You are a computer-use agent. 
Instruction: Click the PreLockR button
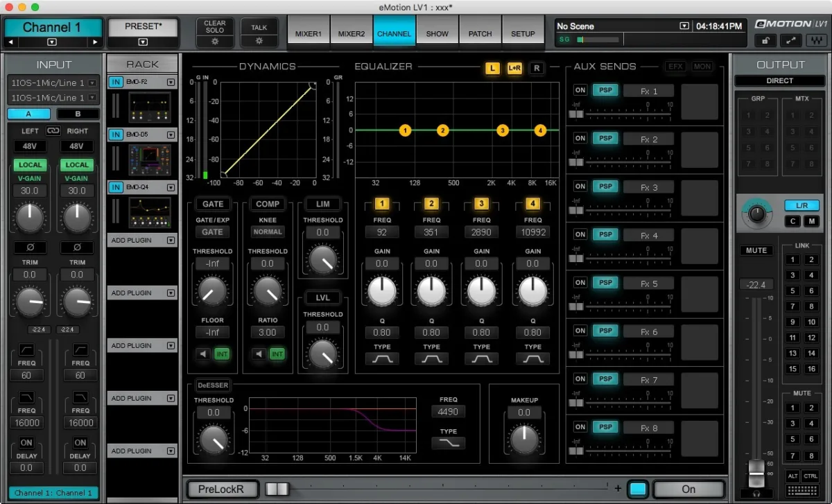point(222,489)
